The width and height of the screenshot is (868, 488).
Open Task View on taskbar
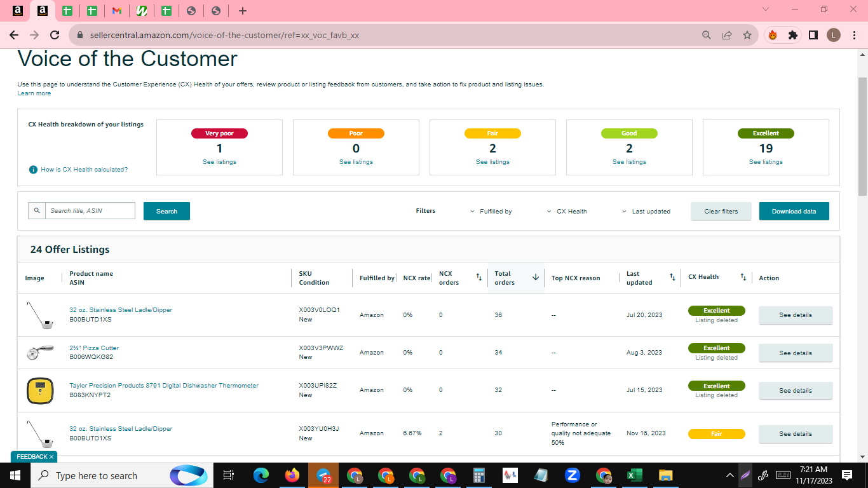229,475
